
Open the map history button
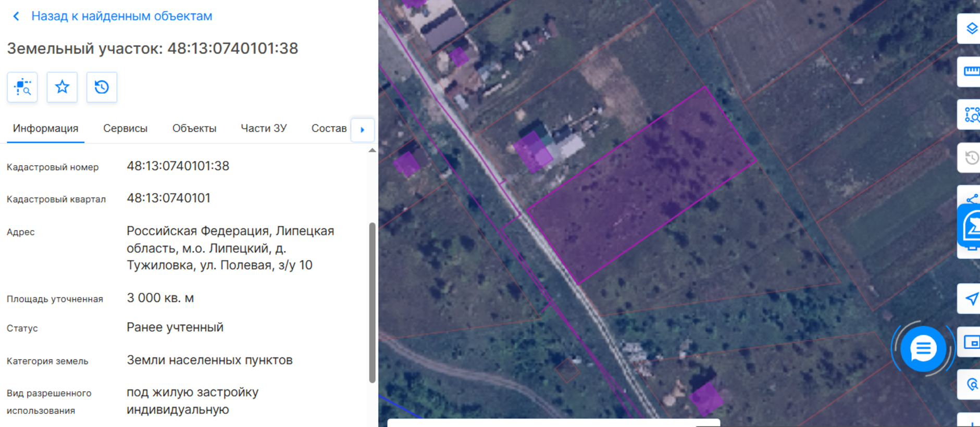[x=971, y=157]
